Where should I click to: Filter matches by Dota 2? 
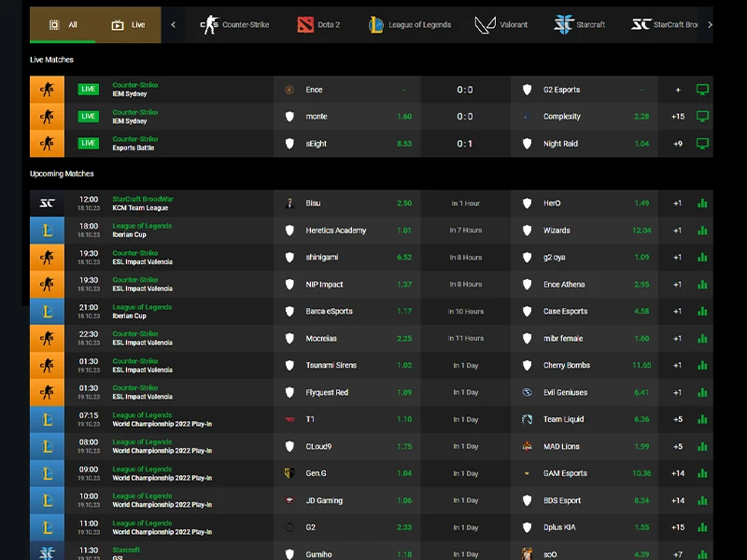(x=318, y=25)
